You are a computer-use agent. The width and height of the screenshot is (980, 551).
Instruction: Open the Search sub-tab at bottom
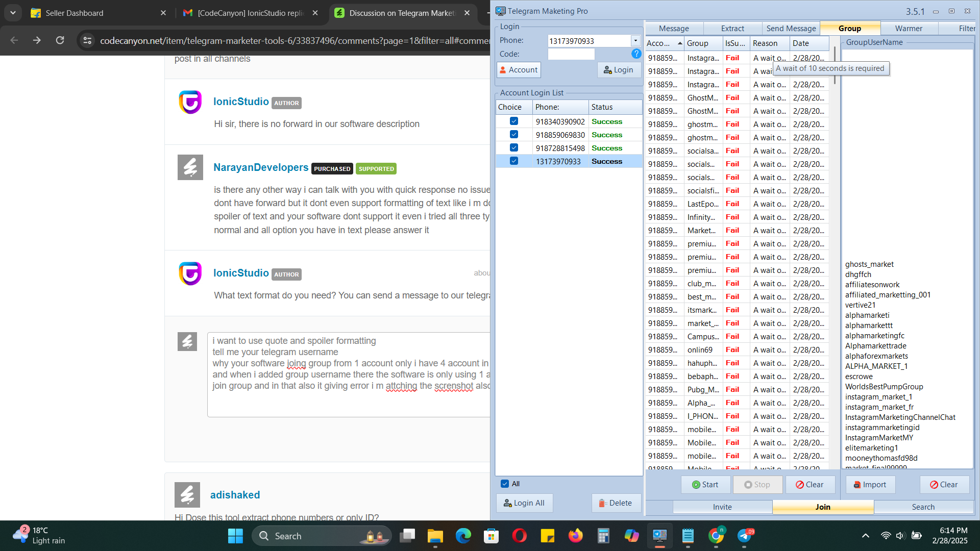(923, 507)
